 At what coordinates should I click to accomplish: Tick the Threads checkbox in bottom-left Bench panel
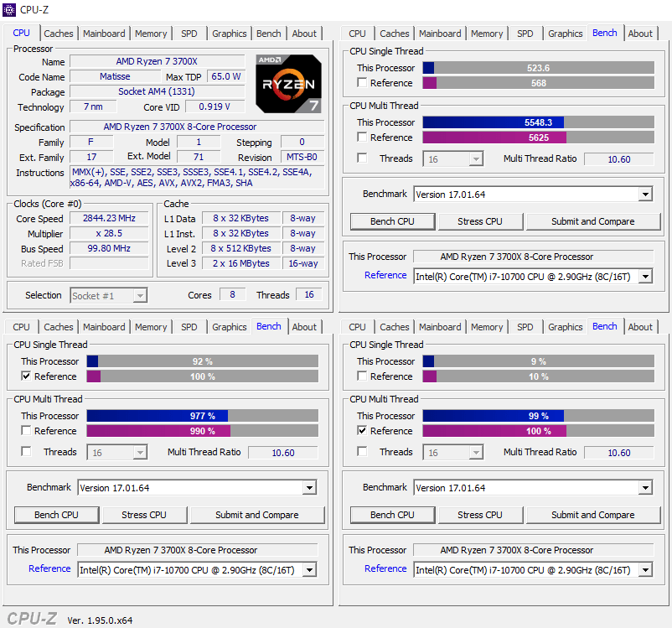(26, 451)
